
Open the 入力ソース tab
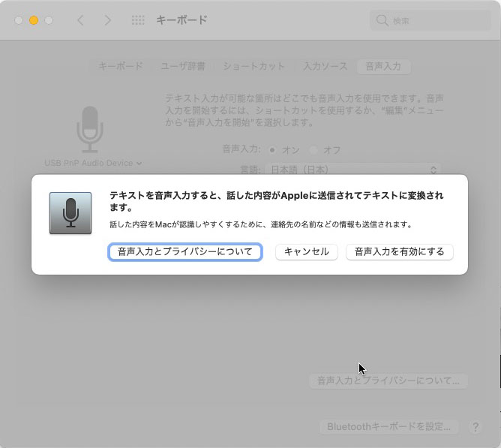pos(325,67)
